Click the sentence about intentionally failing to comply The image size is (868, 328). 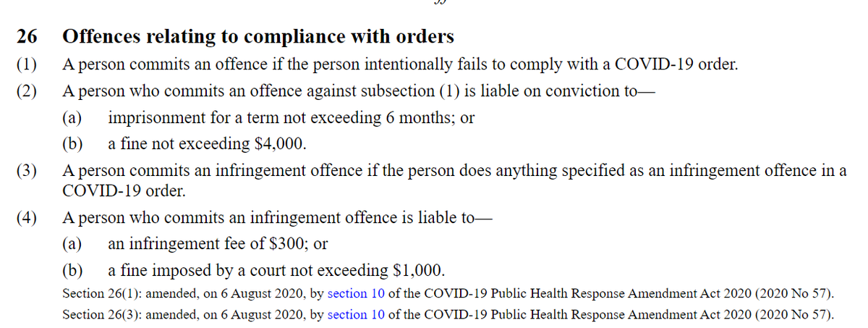400,64
